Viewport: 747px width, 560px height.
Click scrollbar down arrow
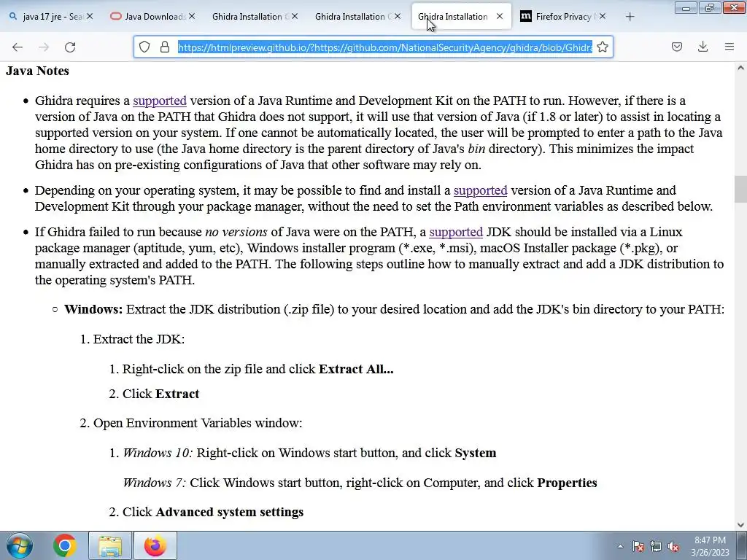pyautogui.click(x=740, y=524)
